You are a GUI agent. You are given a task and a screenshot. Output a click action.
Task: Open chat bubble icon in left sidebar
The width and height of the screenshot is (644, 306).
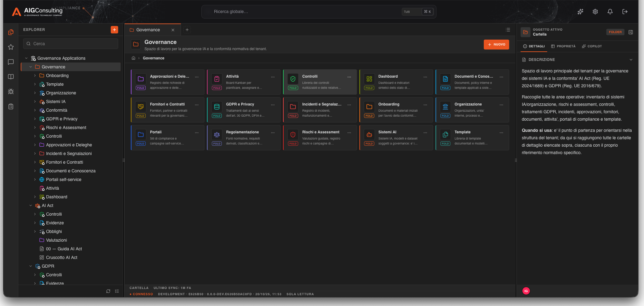point(11,62)
